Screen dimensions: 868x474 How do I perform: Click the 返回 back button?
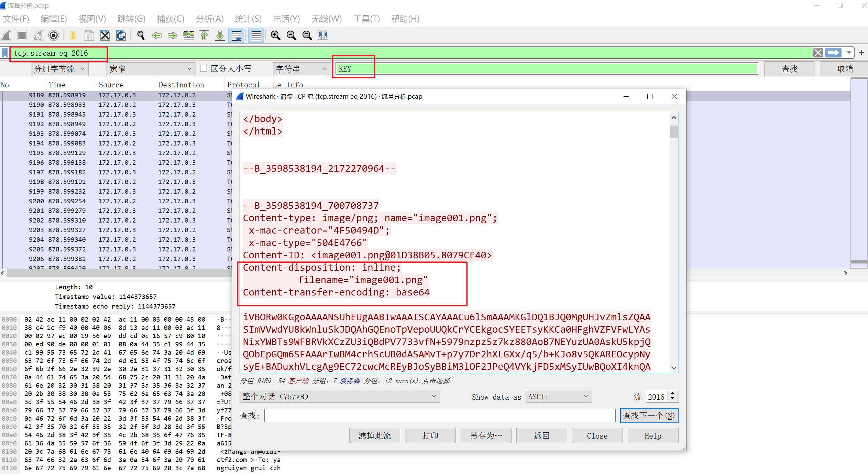541,435
